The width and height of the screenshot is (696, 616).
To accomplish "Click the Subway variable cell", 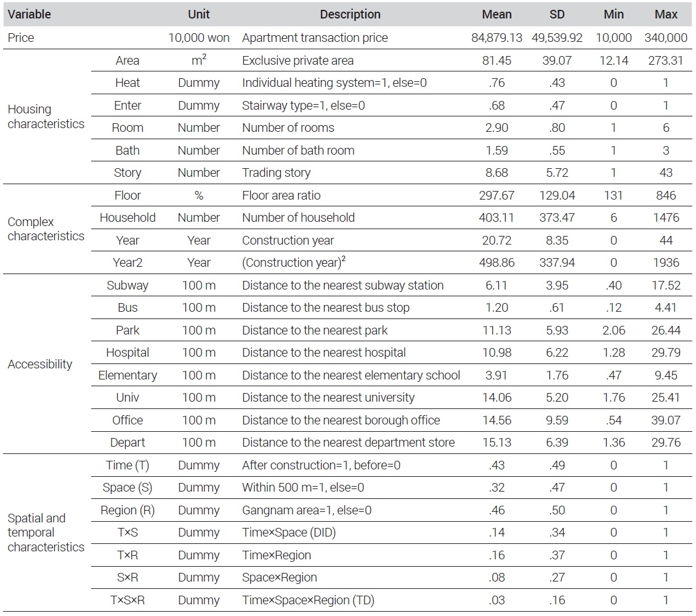I will 127,285.
